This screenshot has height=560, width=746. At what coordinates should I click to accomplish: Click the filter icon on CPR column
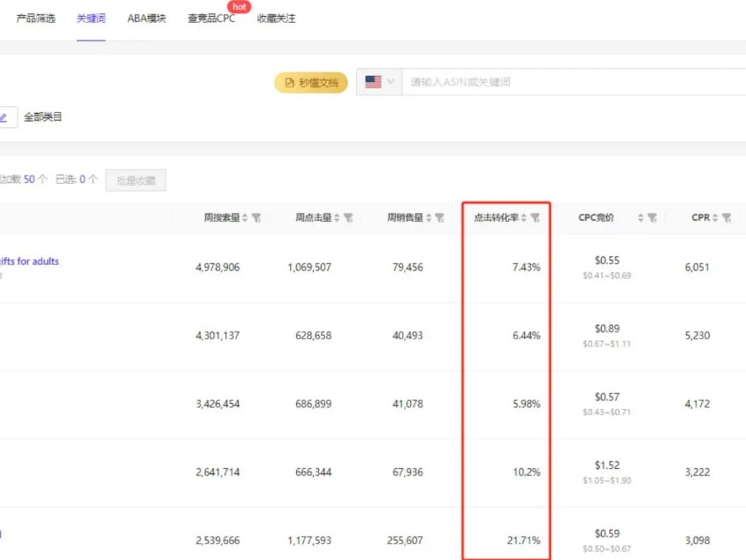[x=727, y=217]
